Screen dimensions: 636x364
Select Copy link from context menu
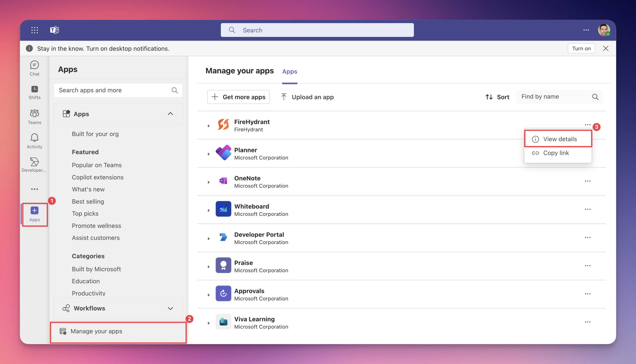pyautogui.click(x=558, y=153)
